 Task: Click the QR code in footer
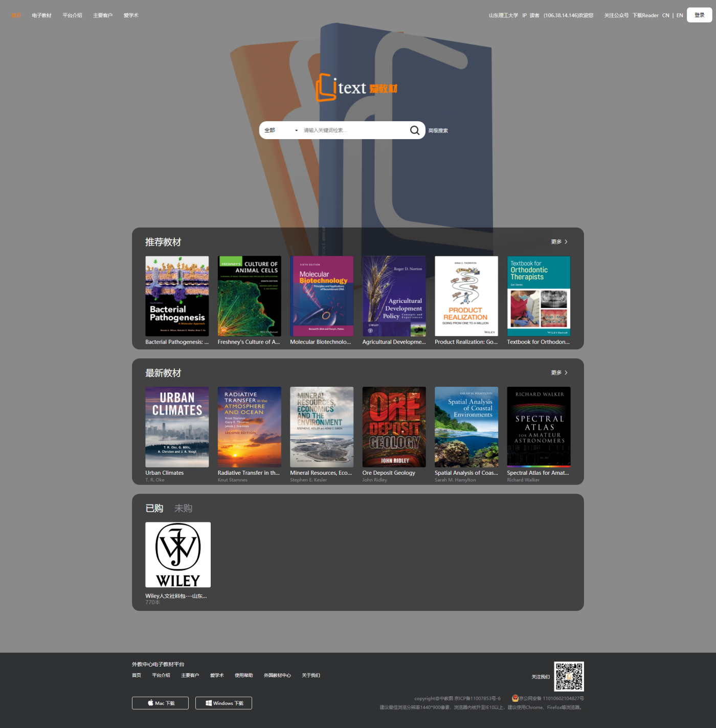pos(569,676)
